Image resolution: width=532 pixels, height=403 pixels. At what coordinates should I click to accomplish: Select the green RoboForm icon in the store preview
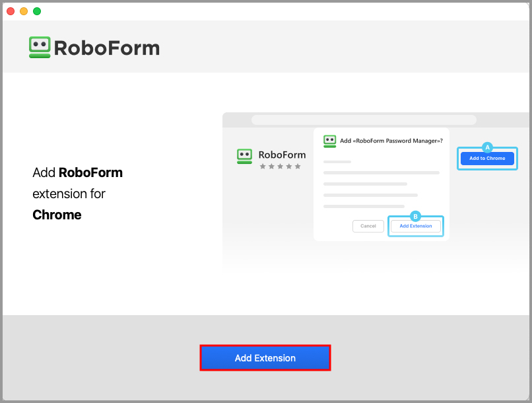(x=244, y=156)
